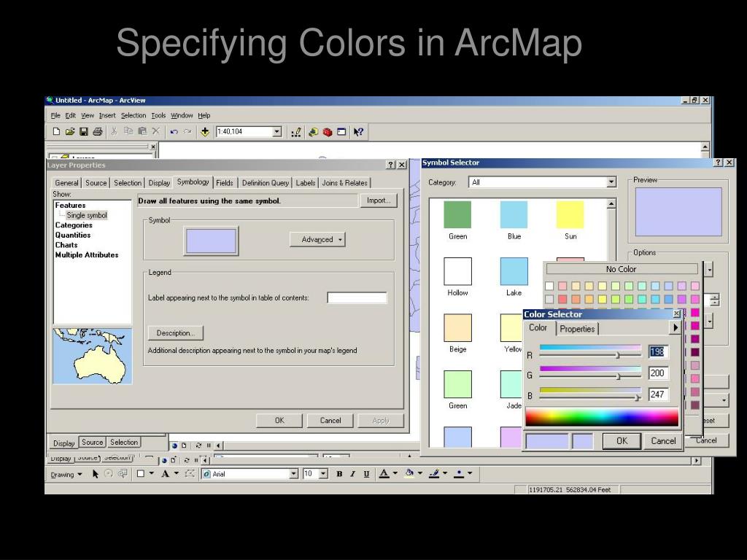This screenshot has height=560, width=747.
Task: Open the Insert menu
Action: [x=107, y=115]
